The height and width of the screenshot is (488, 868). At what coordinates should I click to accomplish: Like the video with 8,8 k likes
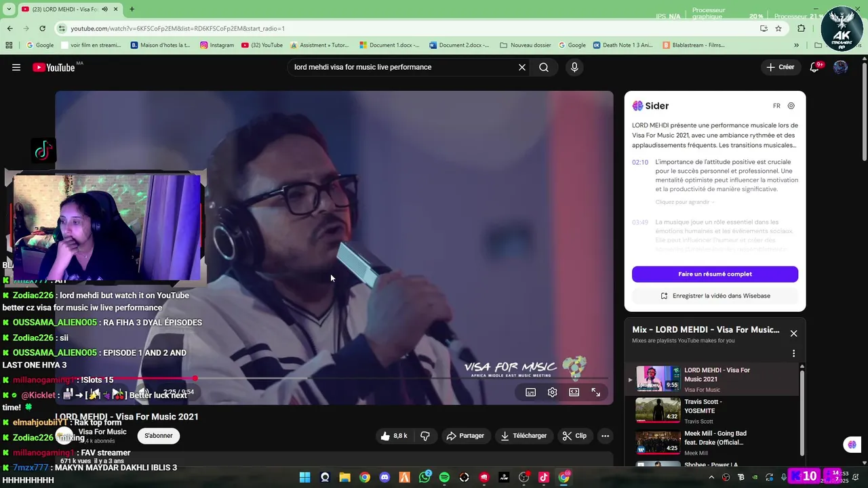pyautogui.click(x=393, y=436)
